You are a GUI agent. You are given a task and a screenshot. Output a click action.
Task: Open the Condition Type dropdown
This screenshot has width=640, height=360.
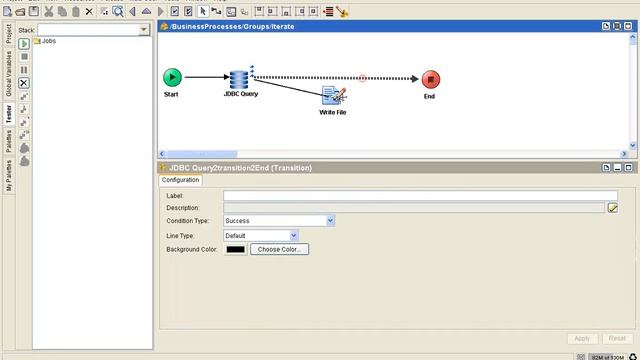coord(330,220)
